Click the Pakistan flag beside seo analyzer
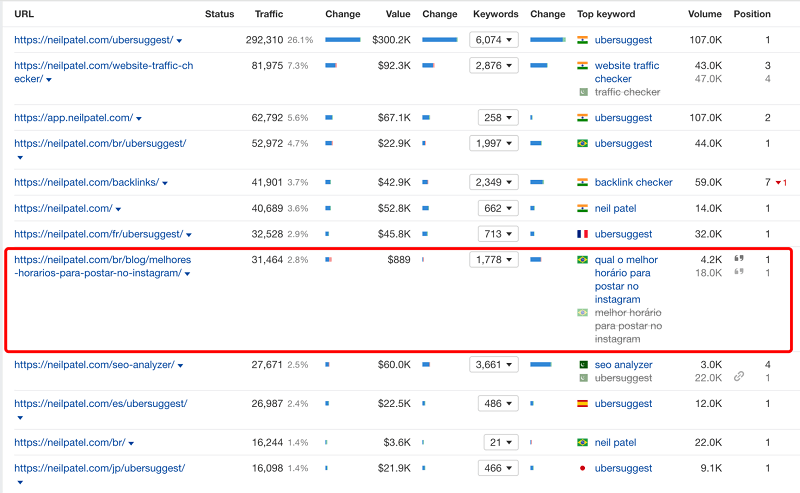 (584, 364)
